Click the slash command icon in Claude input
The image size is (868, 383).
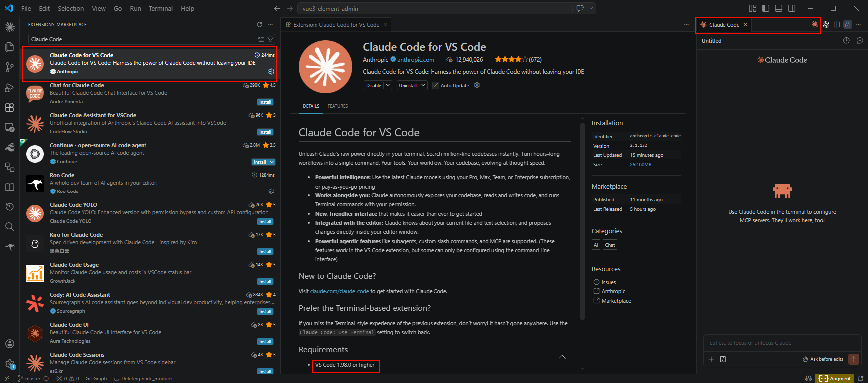pos(723,359)
